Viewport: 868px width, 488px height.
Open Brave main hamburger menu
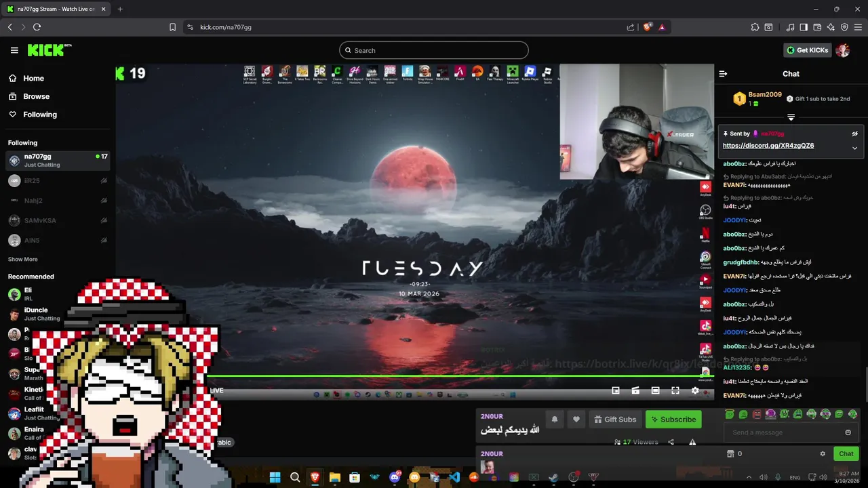[x=858, y=27]
